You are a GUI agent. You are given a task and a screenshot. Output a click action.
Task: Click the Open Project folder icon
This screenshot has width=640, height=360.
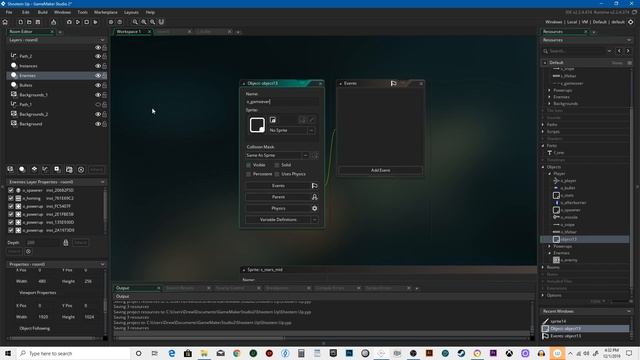[x=29, y=22]
